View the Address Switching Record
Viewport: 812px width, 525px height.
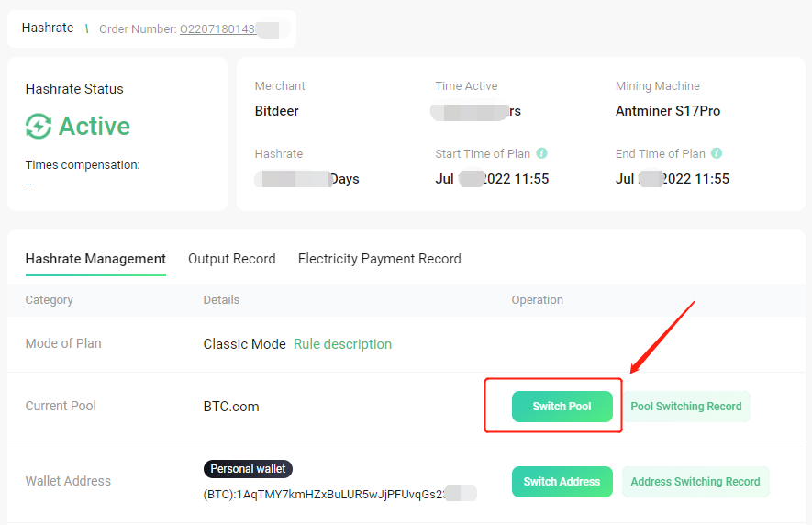click(695, 482)
